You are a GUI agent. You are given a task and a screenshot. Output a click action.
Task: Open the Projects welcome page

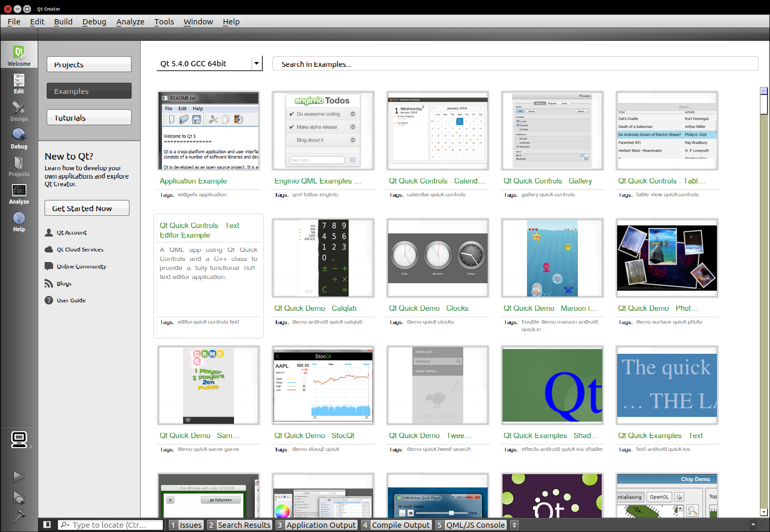click(89, 64)
